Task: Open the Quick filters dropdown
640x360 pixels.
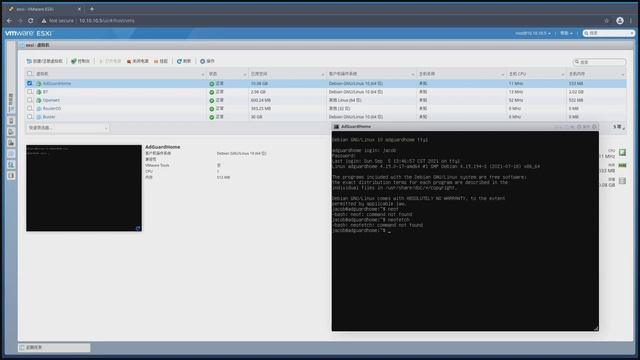Action: coord(68,128)
